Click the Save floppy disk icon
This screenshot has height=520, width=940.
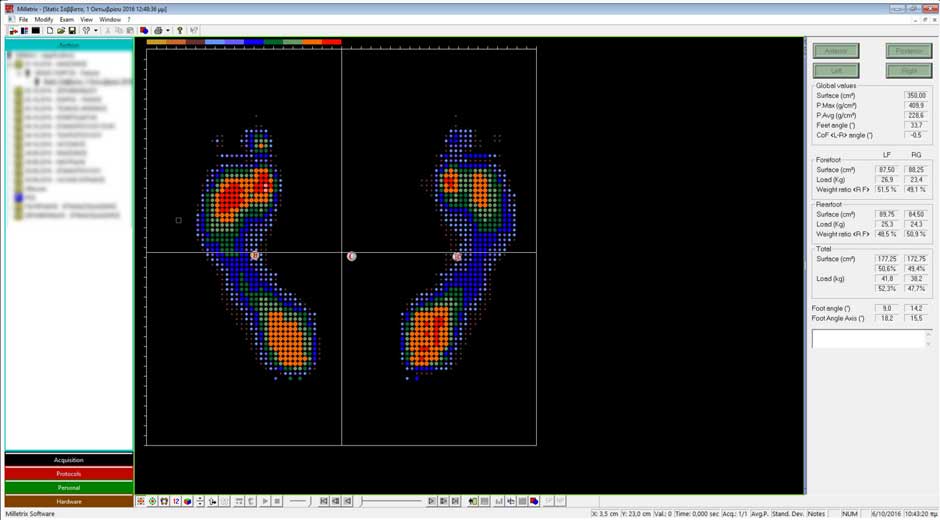click(72, 31)
